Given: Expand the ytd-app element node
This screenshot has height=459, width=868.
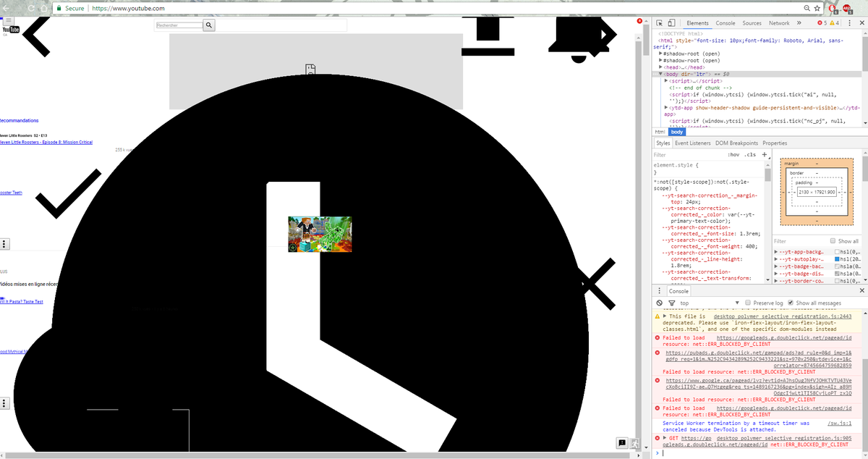Looking at the screenshot, I should point(666,108).
